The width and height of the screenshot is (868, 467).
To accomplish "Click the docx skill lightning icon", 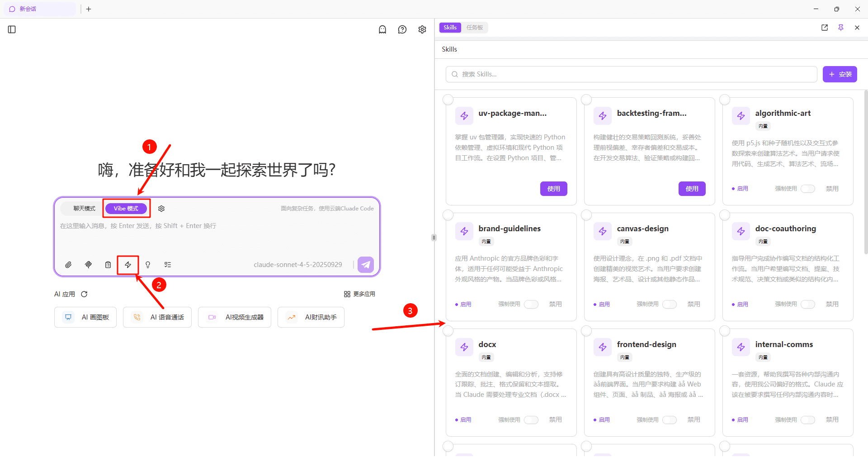I will [464, 347].
